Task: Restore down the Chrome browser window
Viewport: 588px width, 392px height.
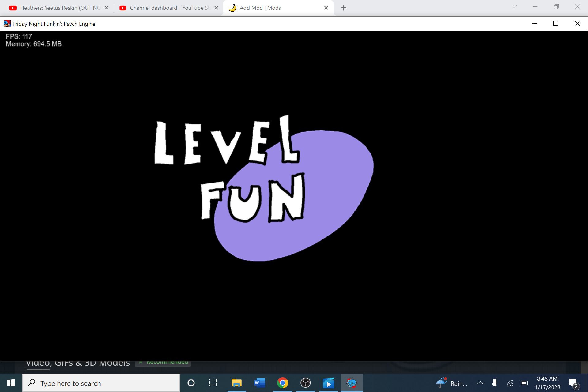Action: click(556, 7)
